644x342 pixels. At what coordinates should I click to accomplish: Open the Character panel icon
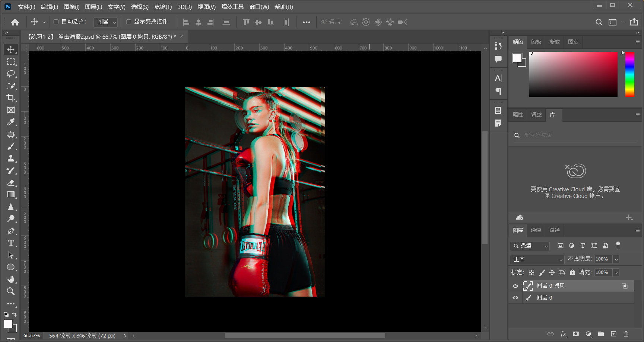(498, 79)
